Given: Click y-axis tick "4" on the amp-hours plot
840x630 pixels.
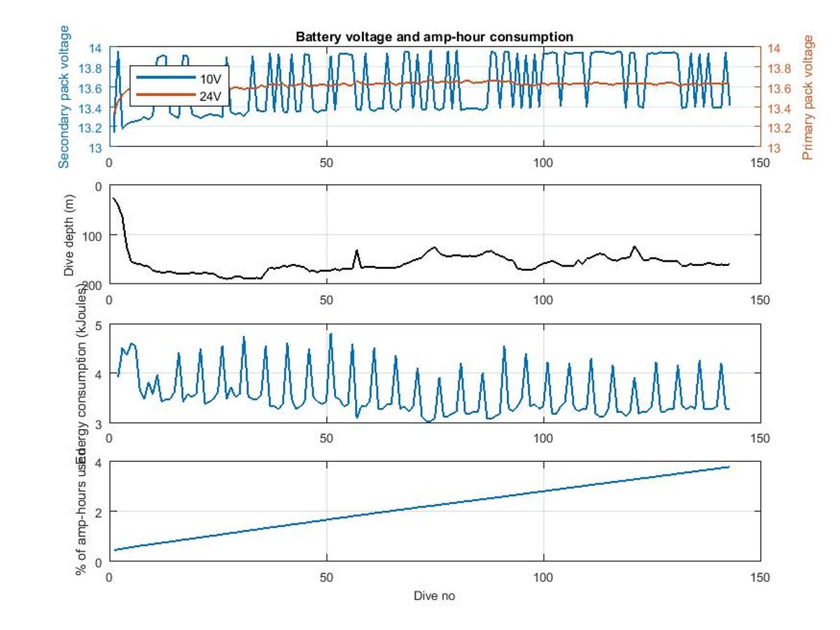Looking at the screenshot, I should click(99, 463).
